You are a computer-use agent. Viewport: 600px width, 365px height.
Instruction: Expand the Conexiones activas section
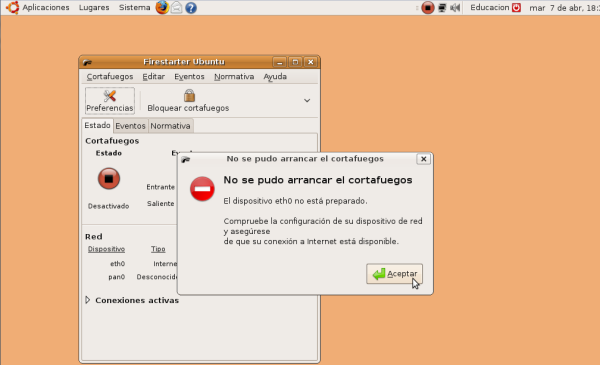coord(88,300)
